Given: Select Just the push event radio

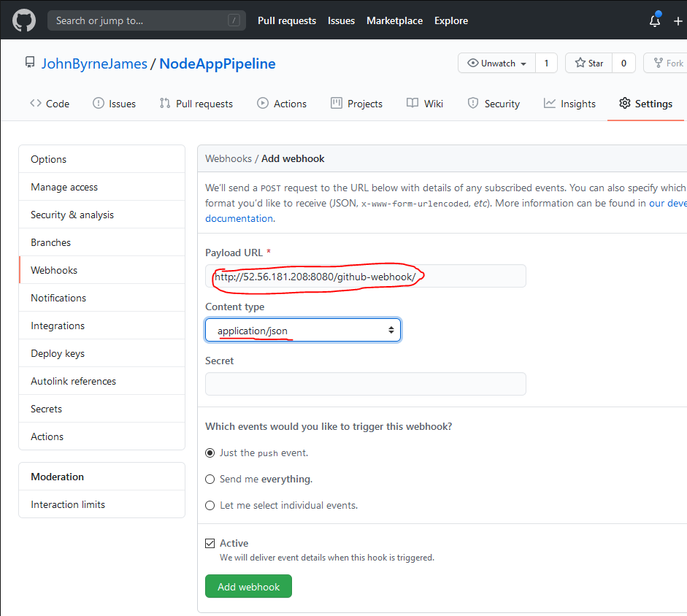Looking at the screenshot, I should coord(210,453).
